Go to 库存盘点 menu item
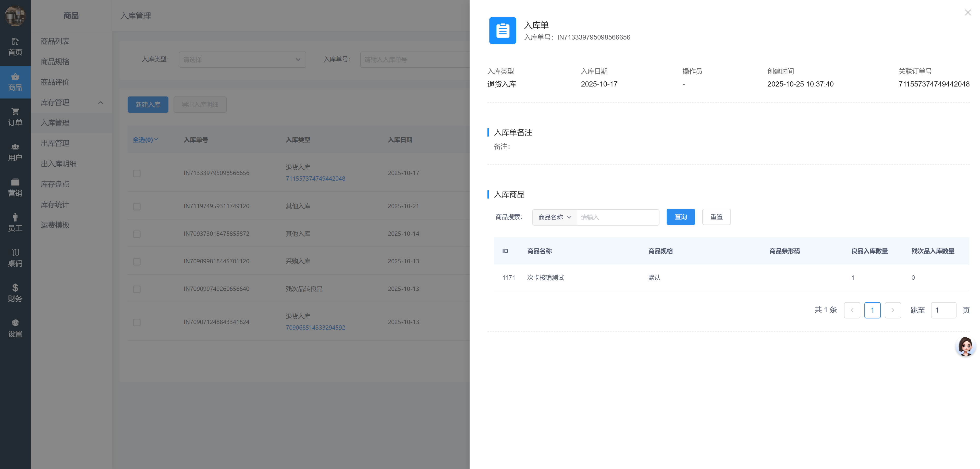Image resolution: width=980 pixels, height=469 pixels. click(x=55, y=184)
